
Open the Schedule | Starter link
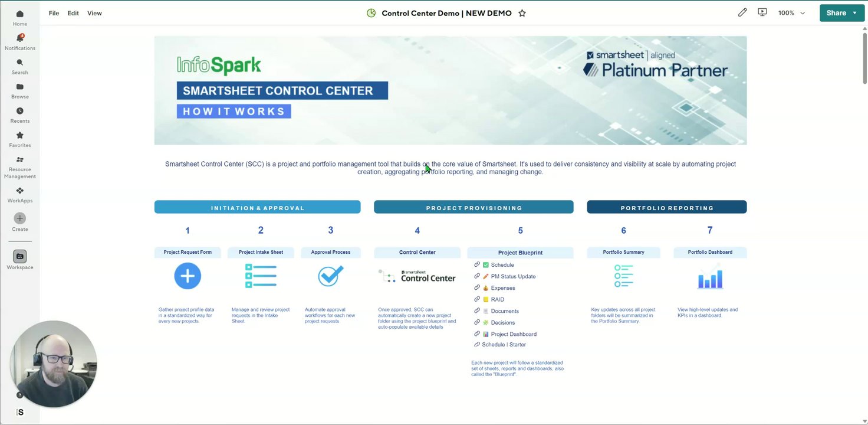(504, 345)
